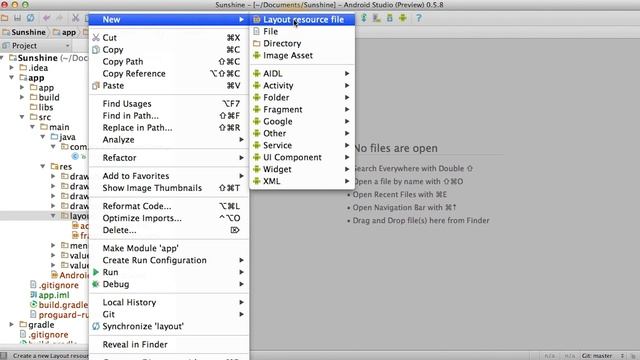Click the Sunshine breadcrumb in navigation bar
This screenshot has width=640, height=360.
24,32
